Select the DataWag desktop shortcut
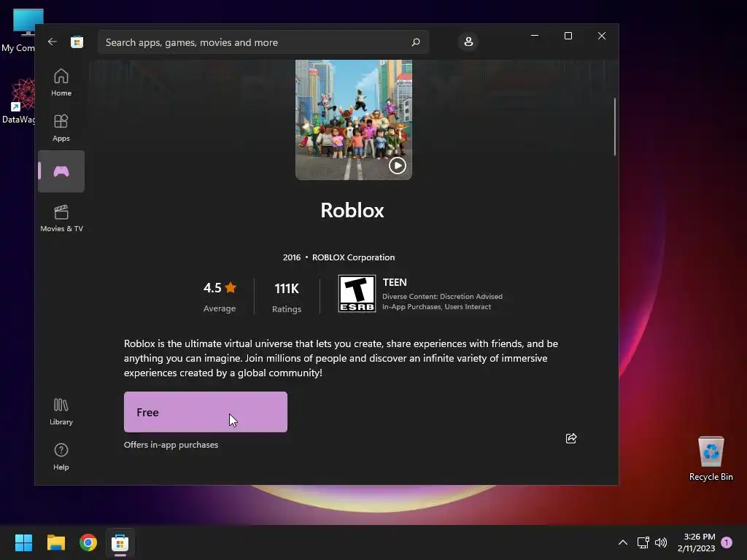This screenshot has width=747, height=560. click(19, 101)
